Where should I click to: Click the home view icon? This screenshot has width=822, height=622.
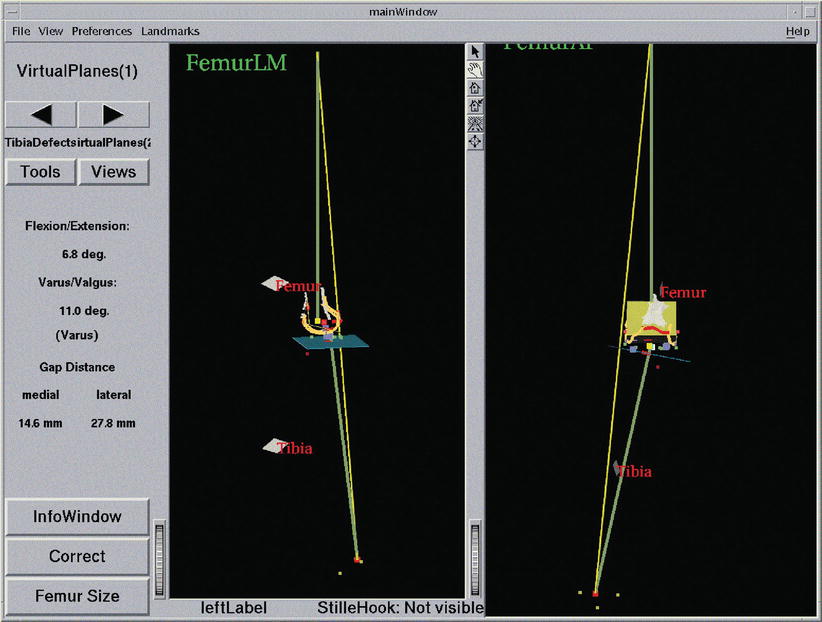pyautogui.click(x=475, y=87)
